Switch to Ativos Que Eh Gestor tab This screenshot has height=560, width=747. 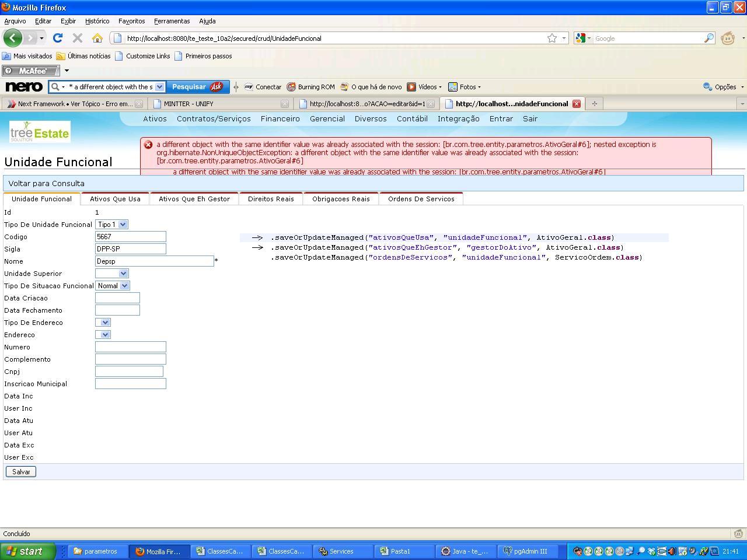194,199
